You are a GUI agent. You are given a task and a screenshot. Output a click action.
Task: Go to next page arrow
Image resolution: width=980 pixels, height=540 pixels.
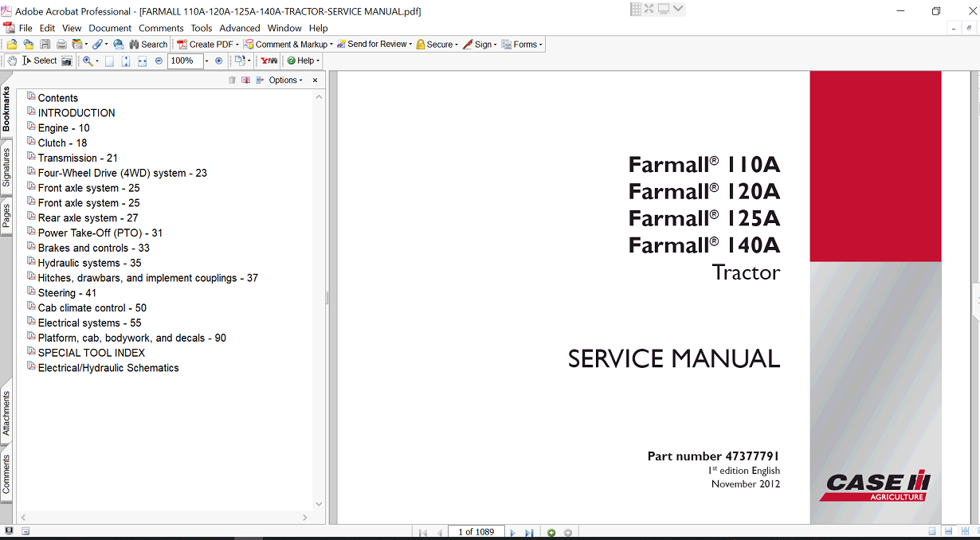(512, 532)
